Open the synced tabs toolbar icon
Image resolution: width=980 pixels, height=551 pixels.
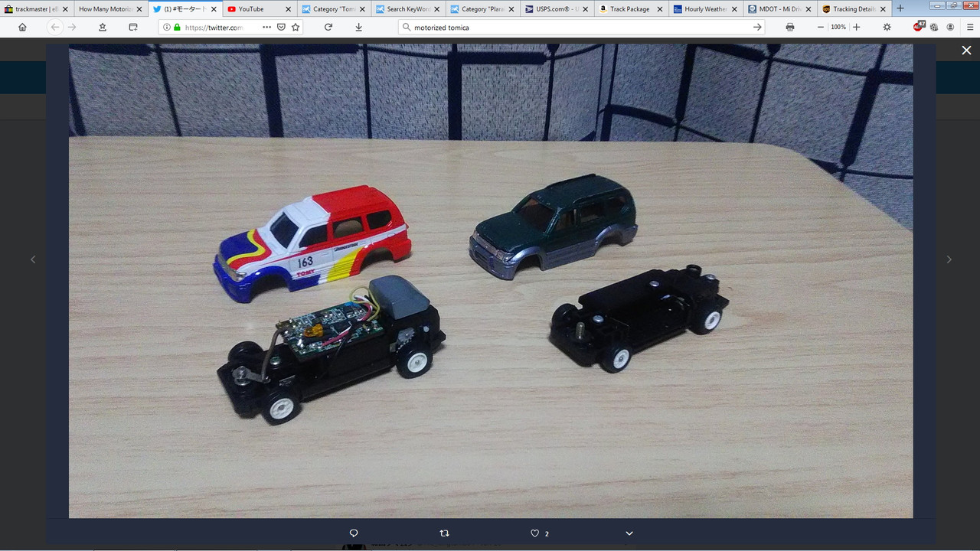click(133, 27)
